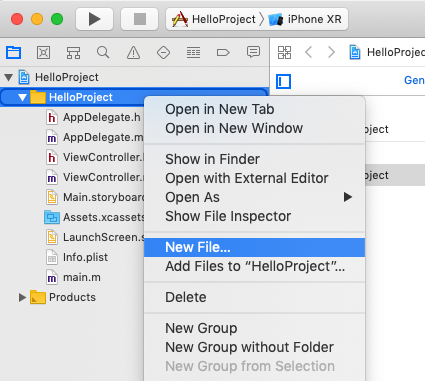Choose Show File Inspector
This screenshot has width=425, height=381.
[x=254, y=216]
